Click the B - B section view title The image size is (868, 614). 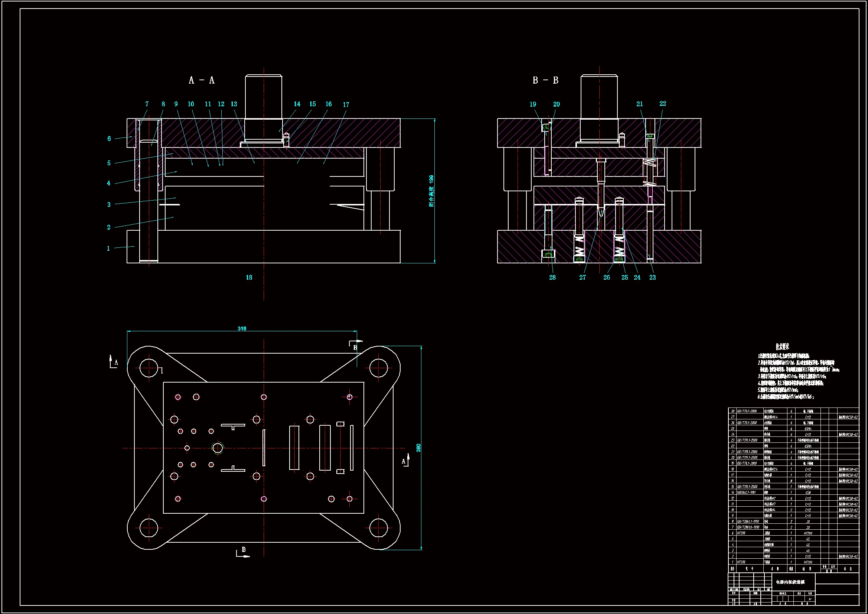(545, 80)
